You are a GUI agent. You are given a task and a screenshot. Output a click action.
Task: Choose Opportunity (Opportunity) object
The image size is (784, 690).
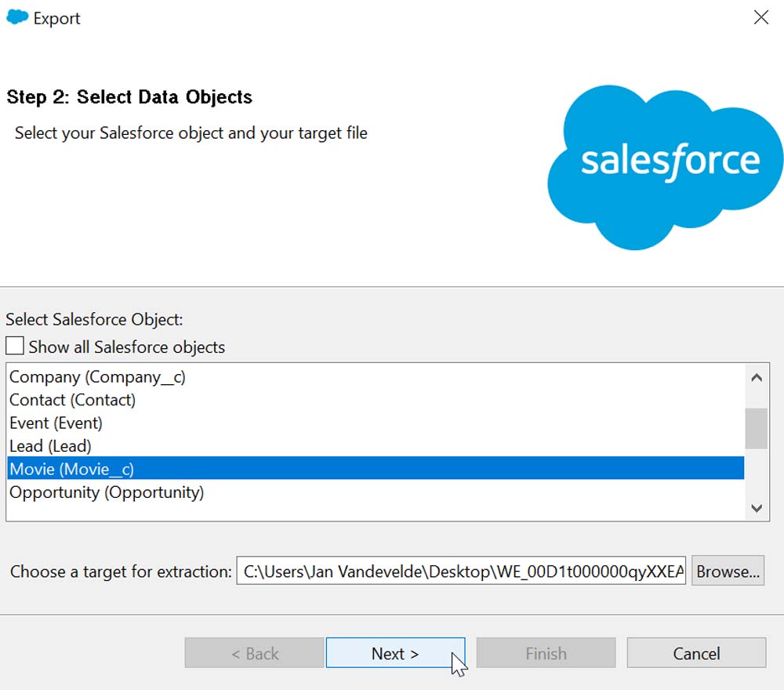[107, 492]
